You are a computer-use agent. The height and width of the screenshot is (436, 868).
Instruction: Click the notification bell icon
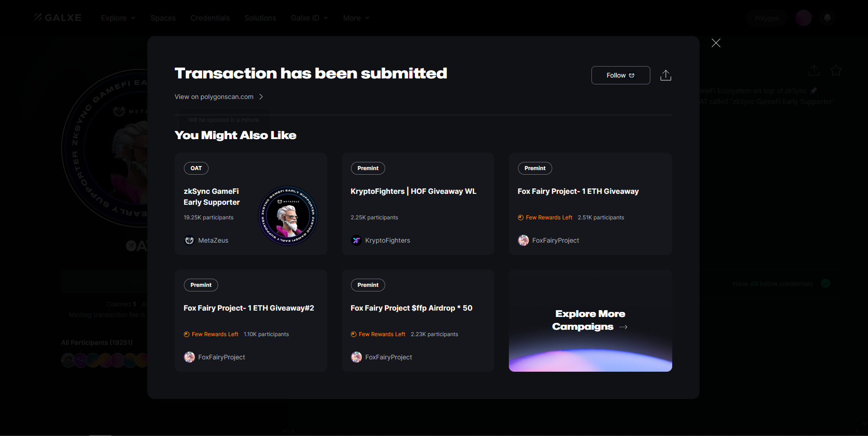(x=827, y=18)
